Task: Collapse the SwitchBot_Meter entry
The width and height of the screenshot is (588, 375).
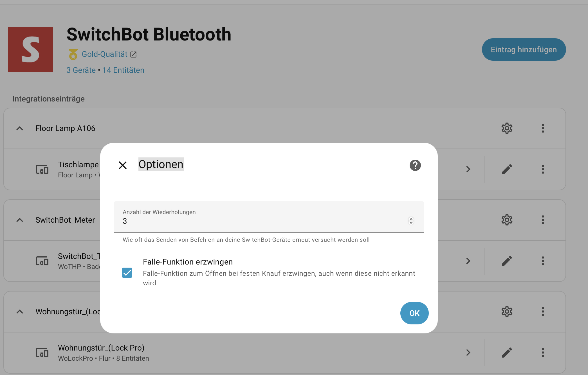Action: pos(20,220)
